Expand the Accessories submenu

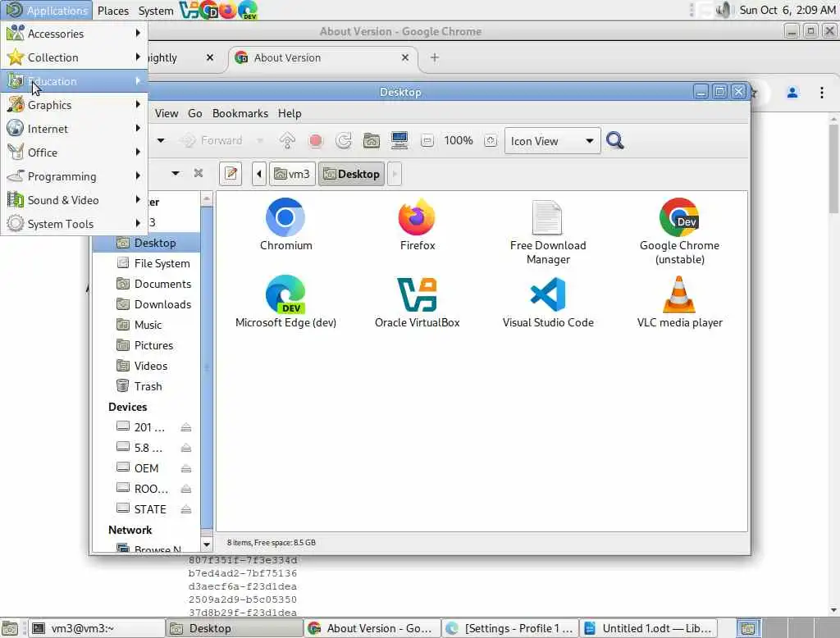coord(74,34)
